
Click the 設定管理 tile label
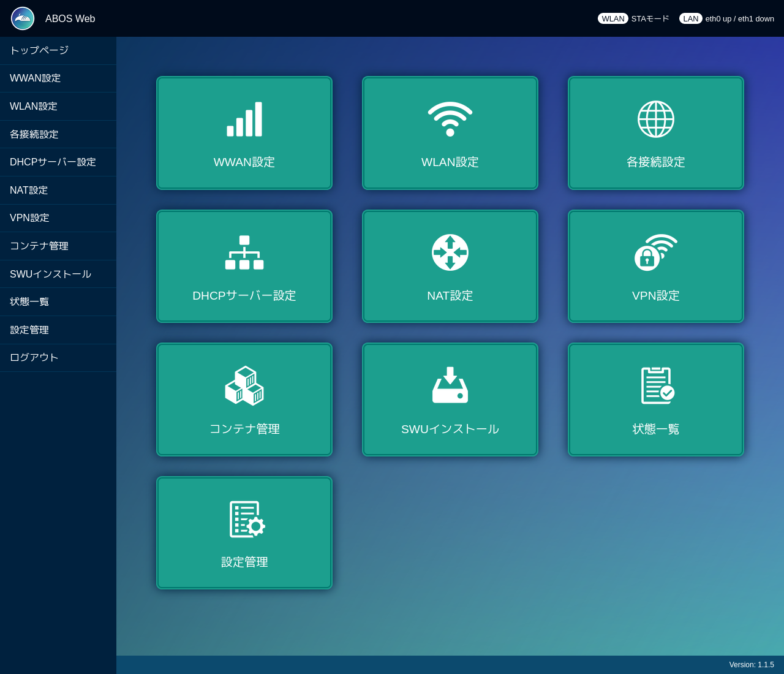pyautogui.click(x=244, y=562)
